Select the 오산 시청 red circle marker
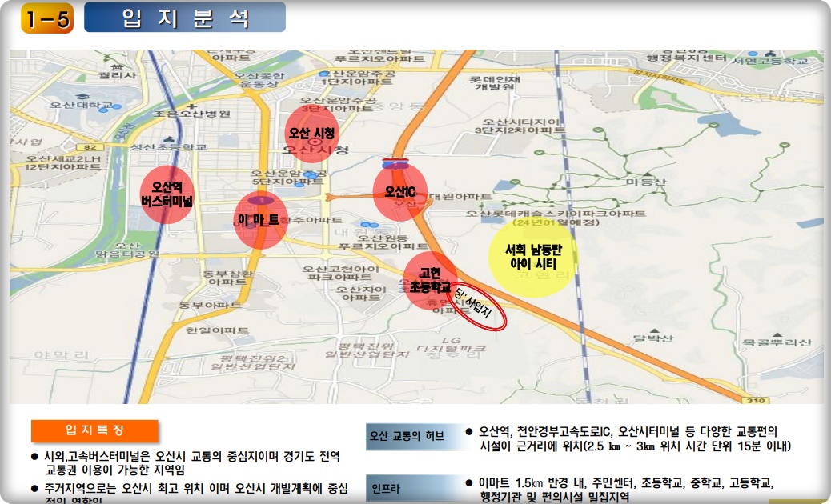The width and height of the screenshot is (831, 504). click(311, 134)
